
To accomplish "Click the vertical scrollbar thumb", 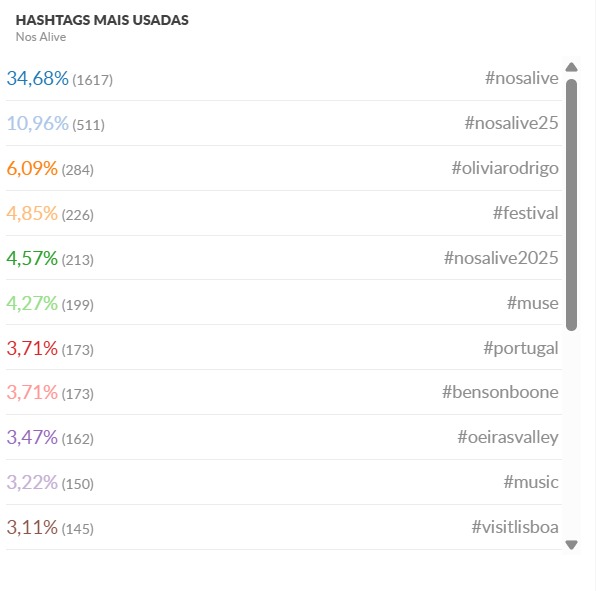I will 571,205.
